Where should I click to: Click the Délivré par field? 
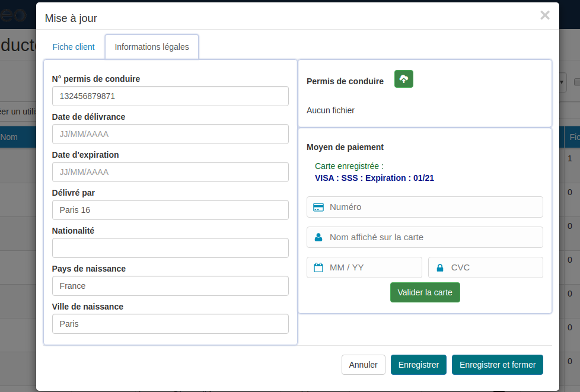click(x=170, y=210)
